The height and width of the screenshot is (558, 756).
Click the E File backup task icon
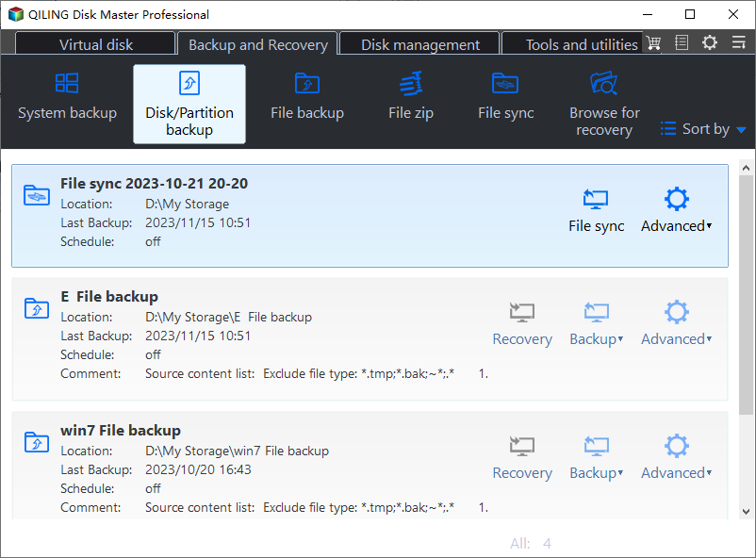click(37, 308)
